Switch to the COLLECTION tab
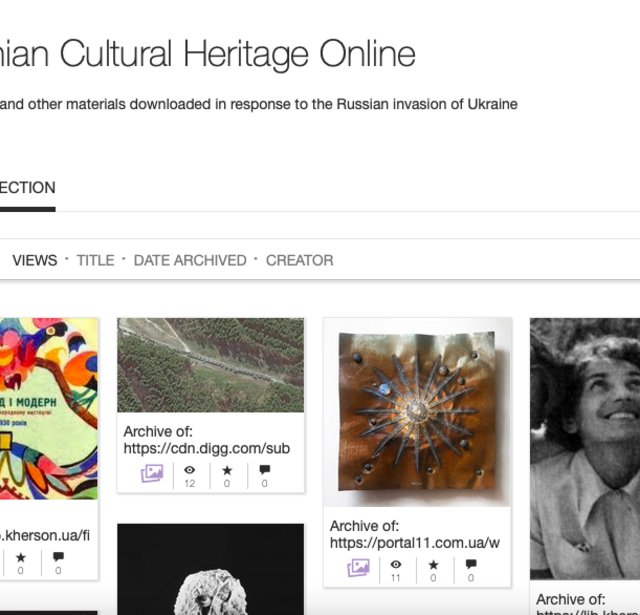The width and height of the screenshot is (640, 615). point(28,188)
